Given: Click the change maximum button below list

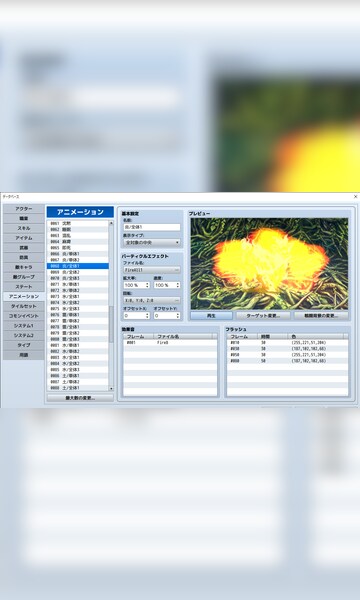Looking at the screenshot, I should [80, 398].
